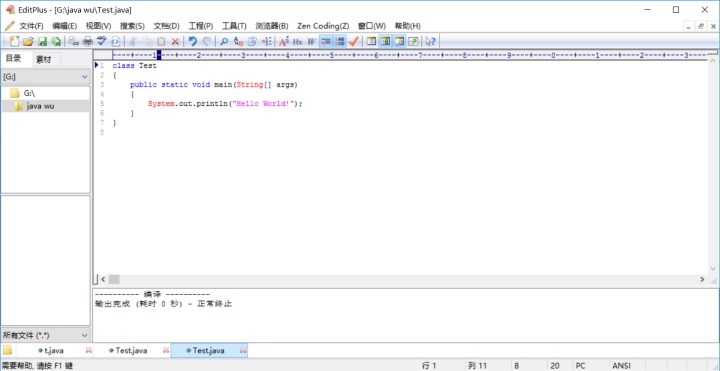This screenshot has width=720, height=371.
Task: Click the 'class Test' code line
Action: tap(135, 66)
